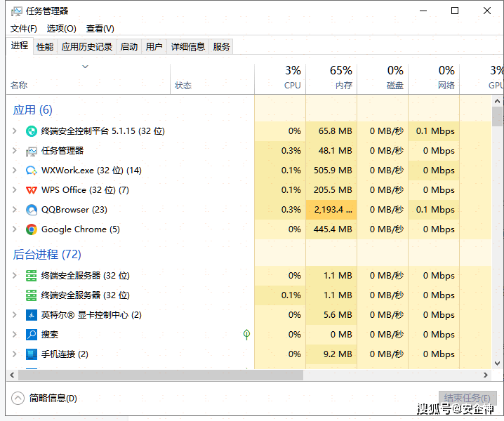Click the 手机连接 process icon

click(x=31, y=354)
